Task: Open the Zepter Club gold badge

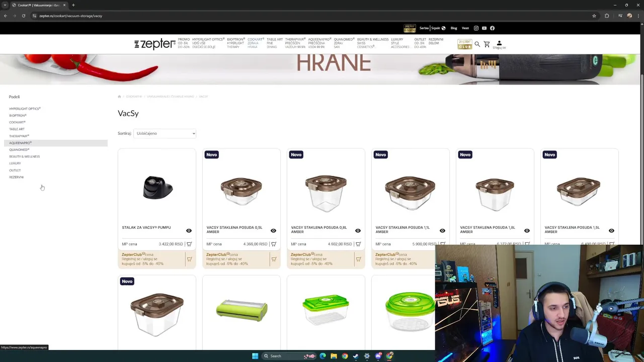Action: [464, 44]
